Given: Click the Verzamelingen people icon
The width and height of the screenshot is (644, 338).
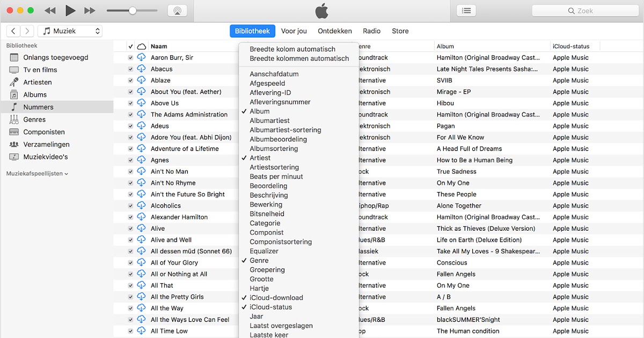Looking at the screenshot, I should coord(14,144).
